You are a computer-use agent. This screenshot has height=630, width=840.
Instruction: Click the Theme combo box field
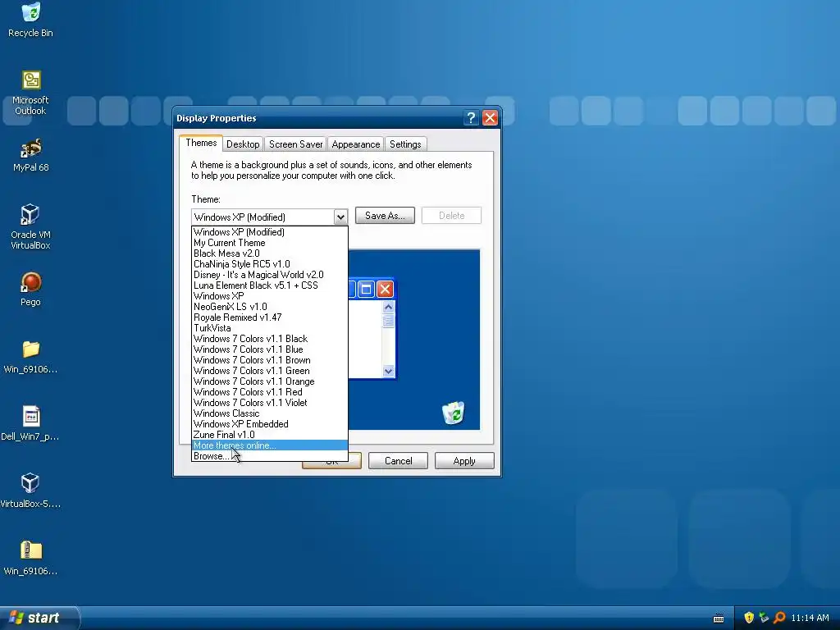269,217
